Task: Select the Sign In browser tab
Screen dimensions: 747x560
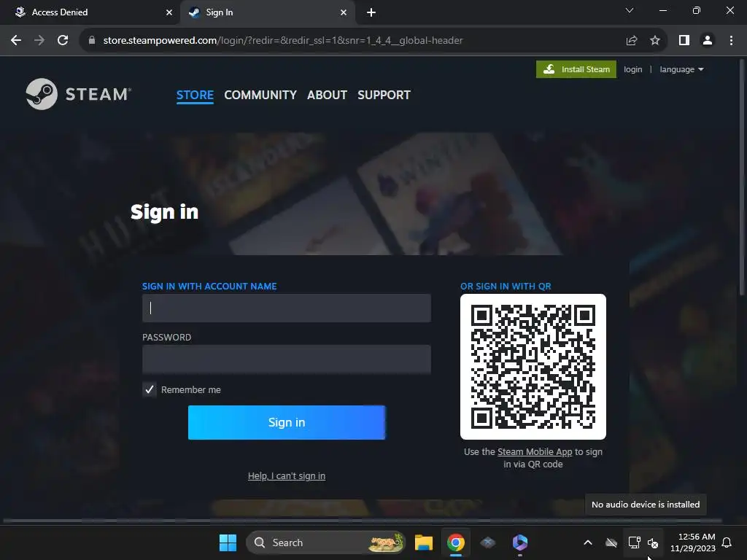Action: (x=268, y=12)
